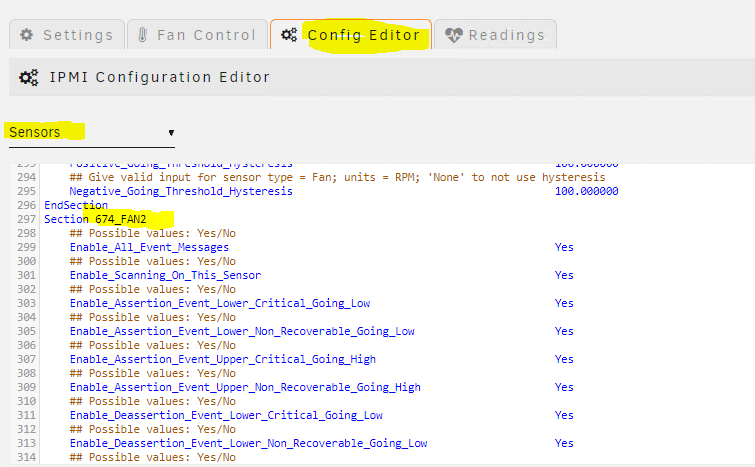Click the 'EndSection' line 296
This screenshot has height=467, width=755.
pyautogui.click(x=76, y=205)
